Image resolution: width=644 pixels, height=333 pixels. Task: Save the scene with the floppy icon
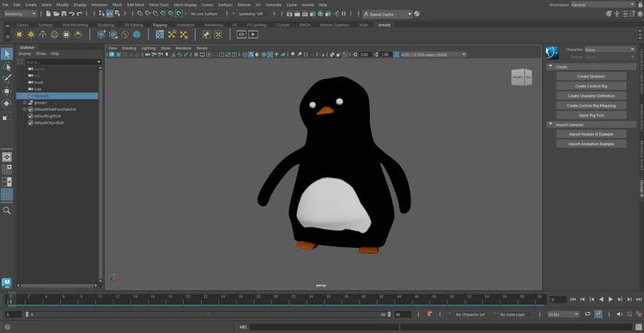point(64,14)
